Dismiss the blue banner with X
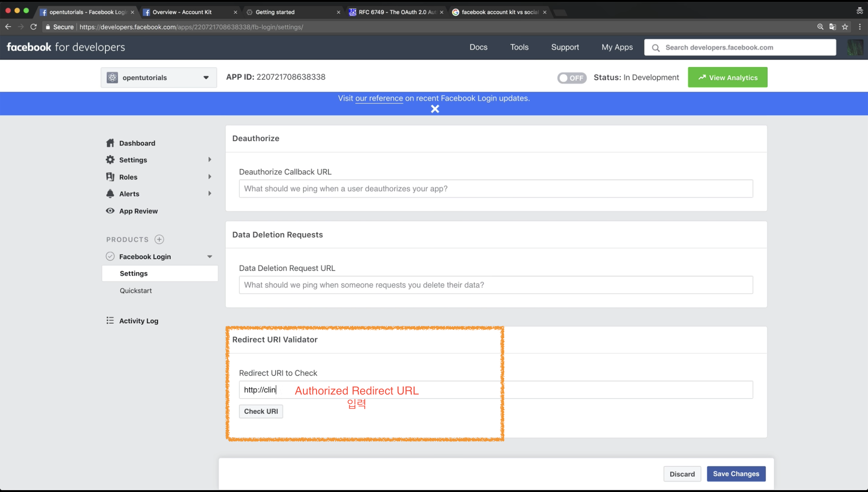The image size is (868, 492). pos(435,109)
